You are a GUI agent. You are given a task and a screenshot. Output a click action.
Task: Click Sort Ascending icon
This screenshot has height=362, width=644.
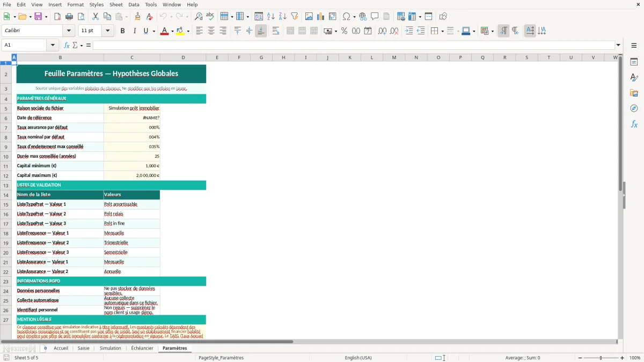pos(271,17)
